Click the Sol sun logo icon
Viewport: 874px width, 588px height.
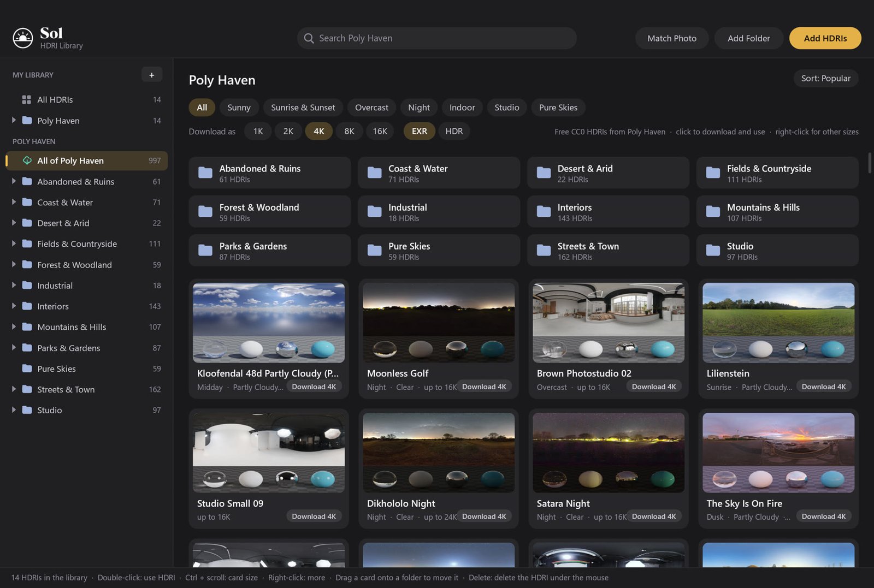23,38
